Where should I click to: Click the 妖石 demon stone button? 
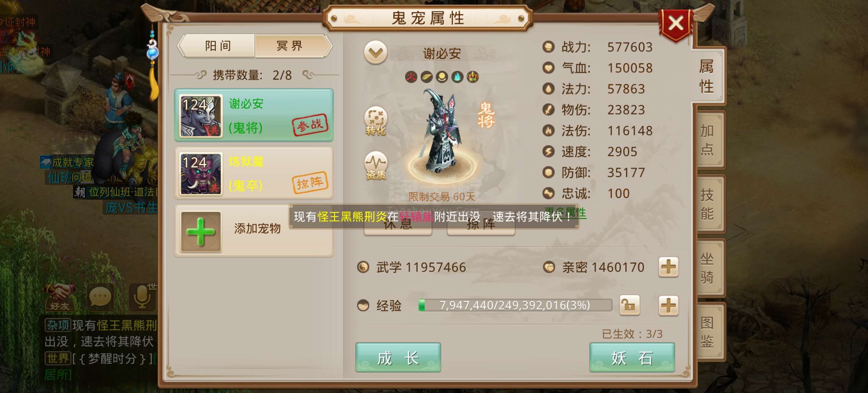click(632, 358)
